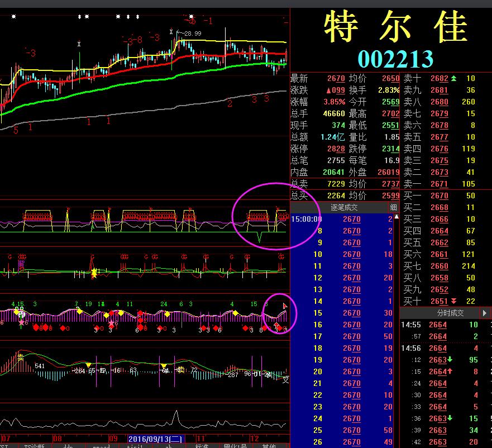Click the 涨停 price 2828

[x=336, y=149]
